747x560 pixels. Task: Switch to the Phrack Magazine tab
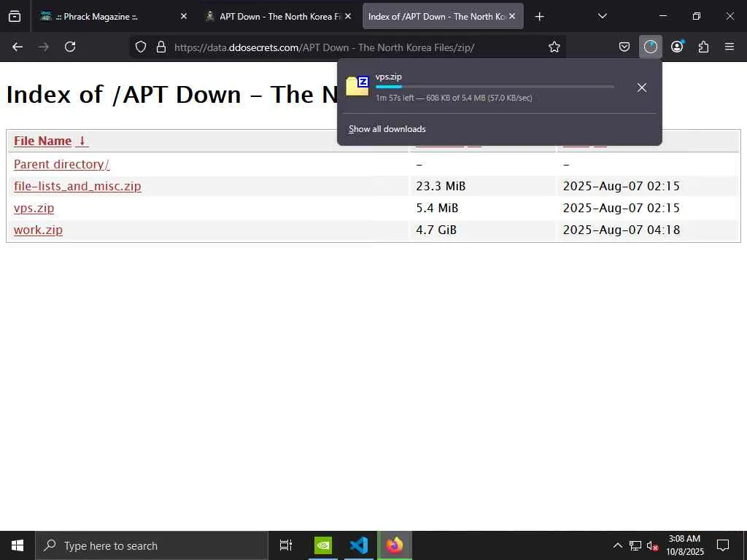113,16
